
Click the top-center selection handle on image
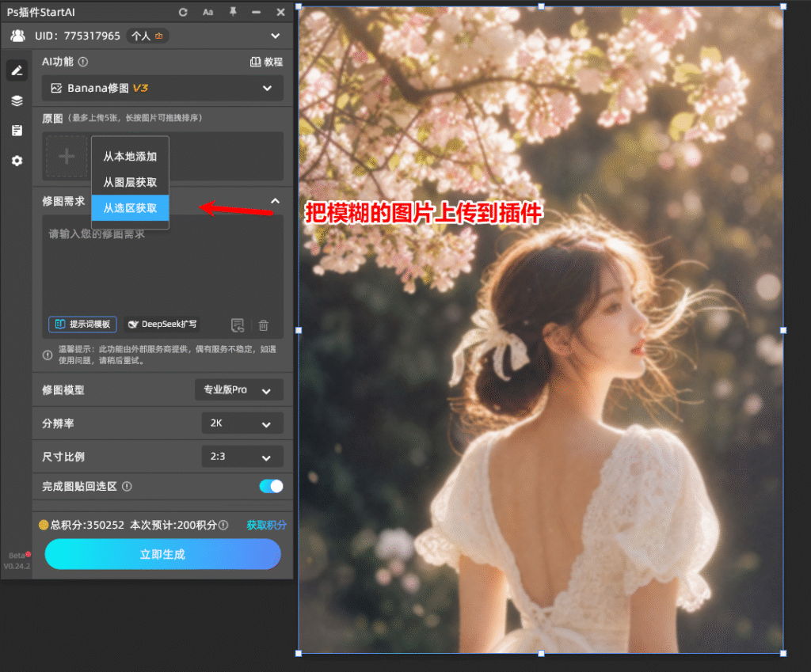point(541,6)
